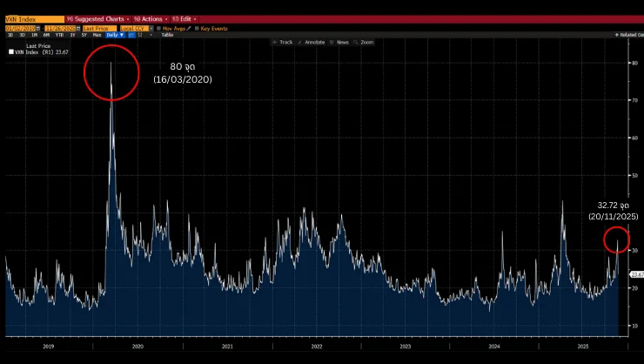
Task: Click the VXN Index legend color swatch
Action: pos(11,52)
